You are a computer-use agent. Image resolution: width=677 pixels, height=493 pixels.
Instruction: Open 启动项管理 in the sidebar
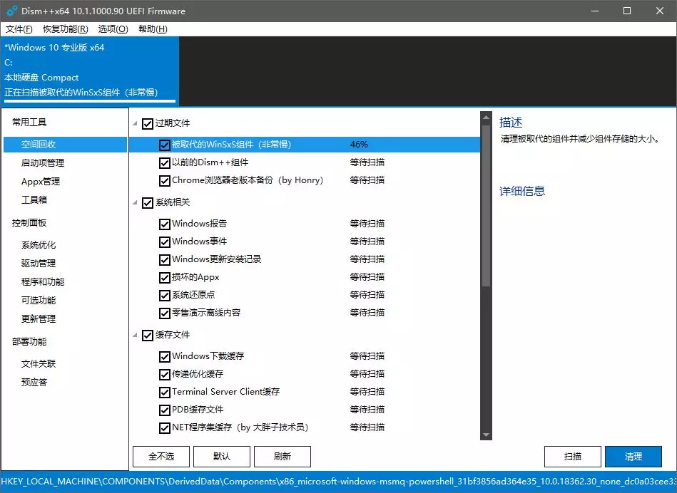[43, 163]
